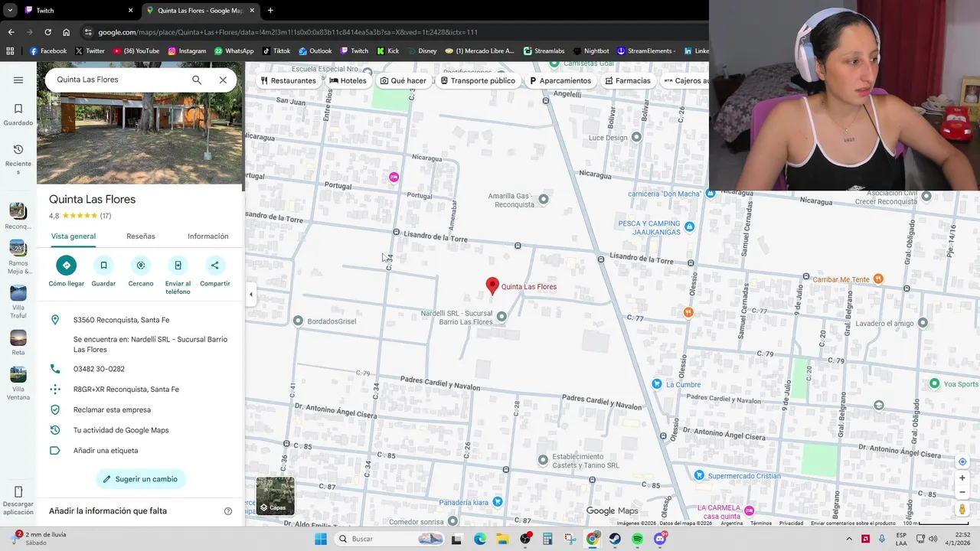The width and height of the screenshot is (980, 551).
Task: Open the Reta recent item
Action: click(18, 342)
